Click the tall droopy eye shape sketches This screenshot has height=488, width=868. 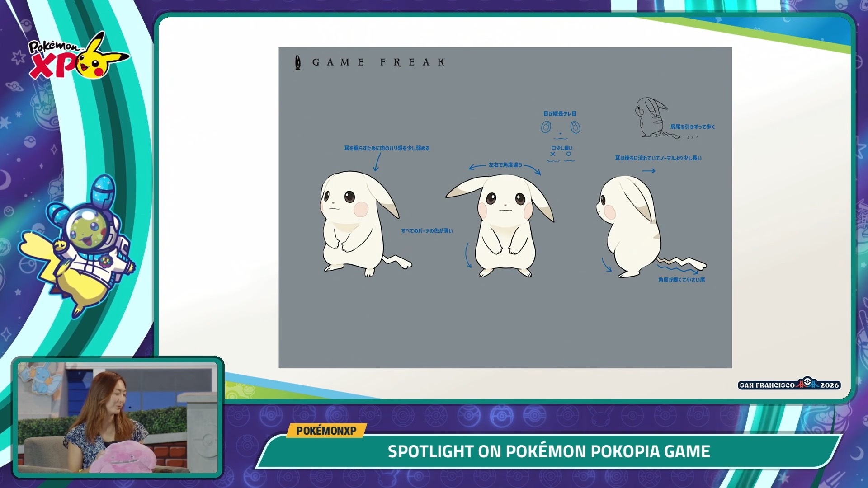pos(561,128)
